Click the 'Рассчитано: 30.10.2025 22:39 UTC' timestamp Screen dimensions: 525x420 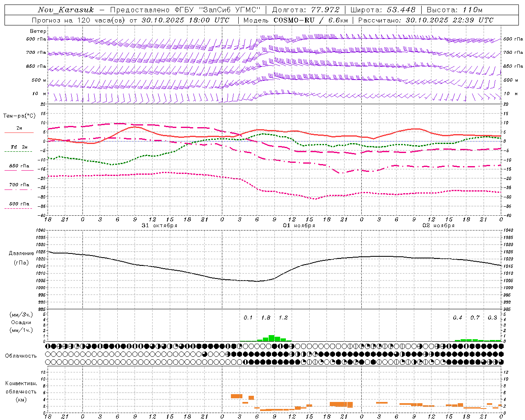tap(426, 20)
